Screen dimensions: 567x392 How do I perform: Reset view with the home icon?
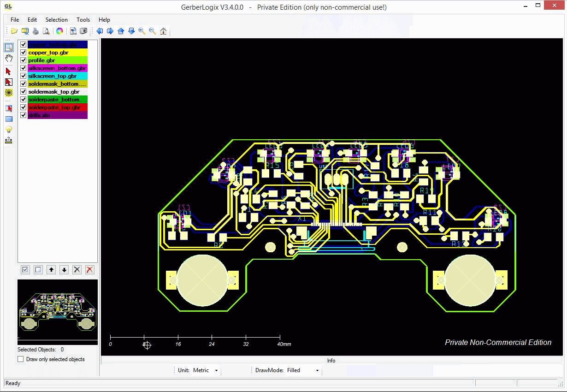coord(163,31)
